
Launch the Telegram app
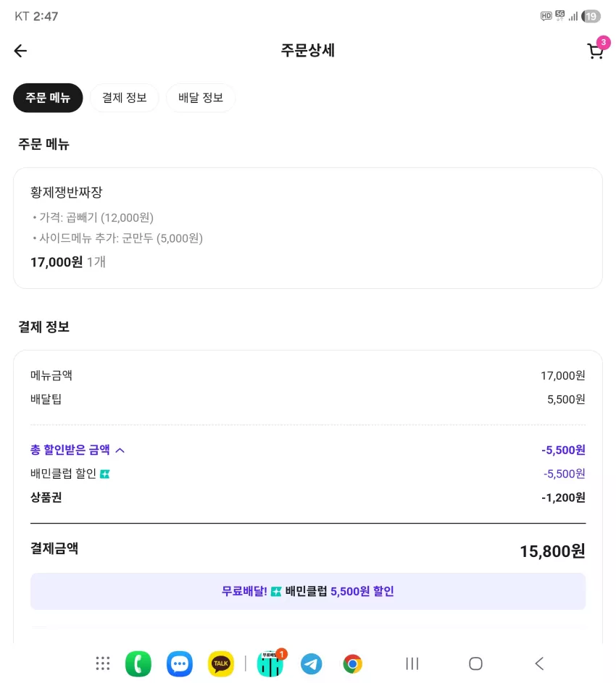point(312,664)
